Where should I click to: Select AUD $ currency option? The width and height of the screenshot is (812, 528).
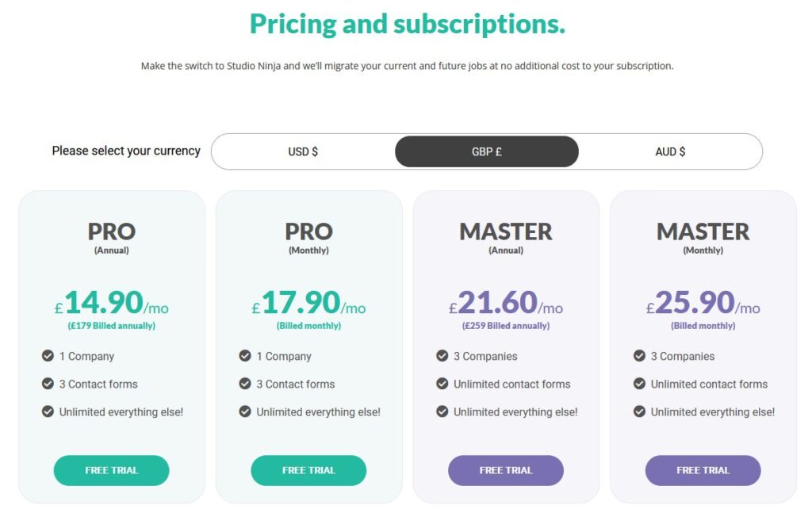pyautogui.click(x=670, y=151)
